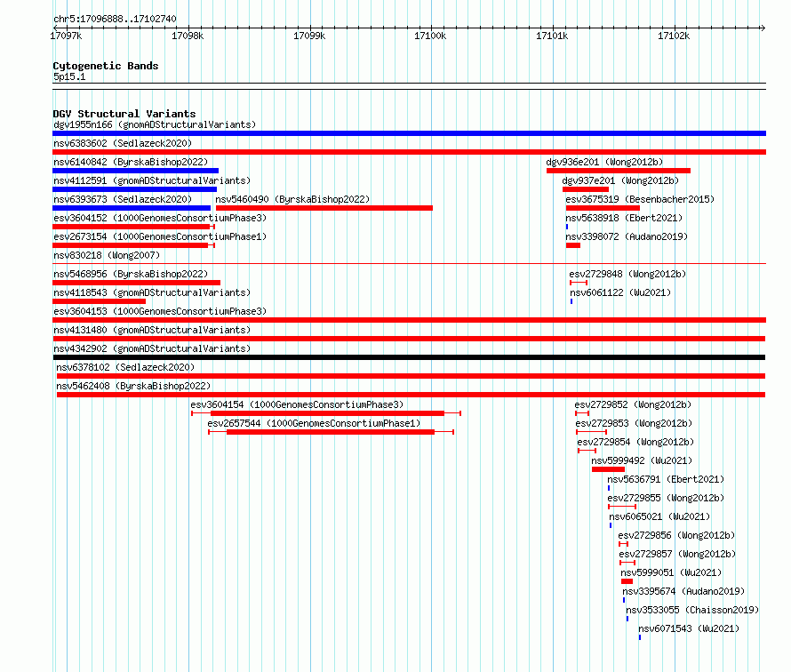Select nsv5638918 (Ebert2021) label
791x672 pixels.
[624, 218]
